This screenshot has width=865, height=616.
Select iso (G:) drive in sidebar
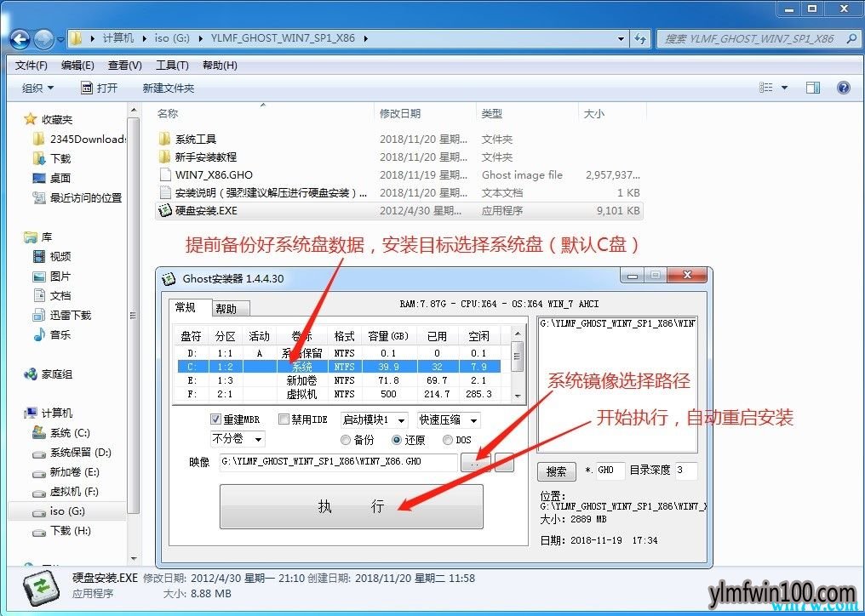(59, 511)
